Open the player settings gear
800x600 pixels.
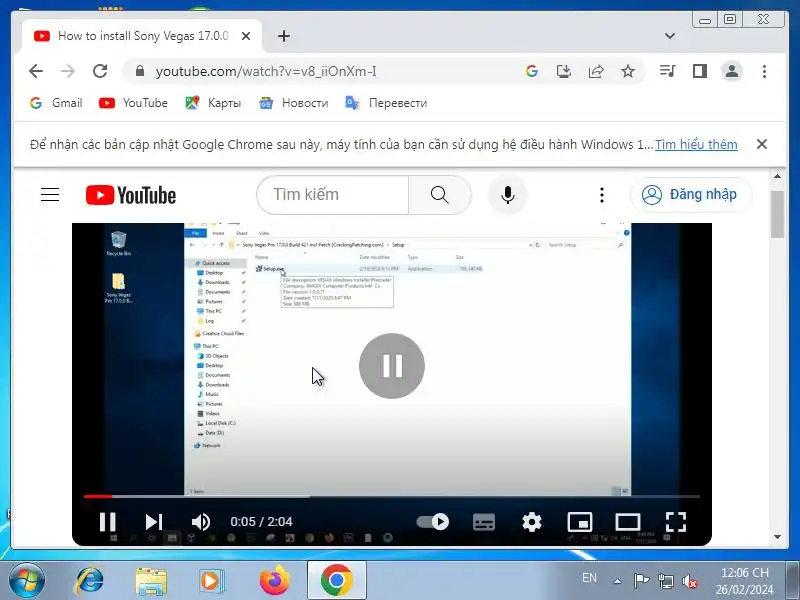[532, 522]
